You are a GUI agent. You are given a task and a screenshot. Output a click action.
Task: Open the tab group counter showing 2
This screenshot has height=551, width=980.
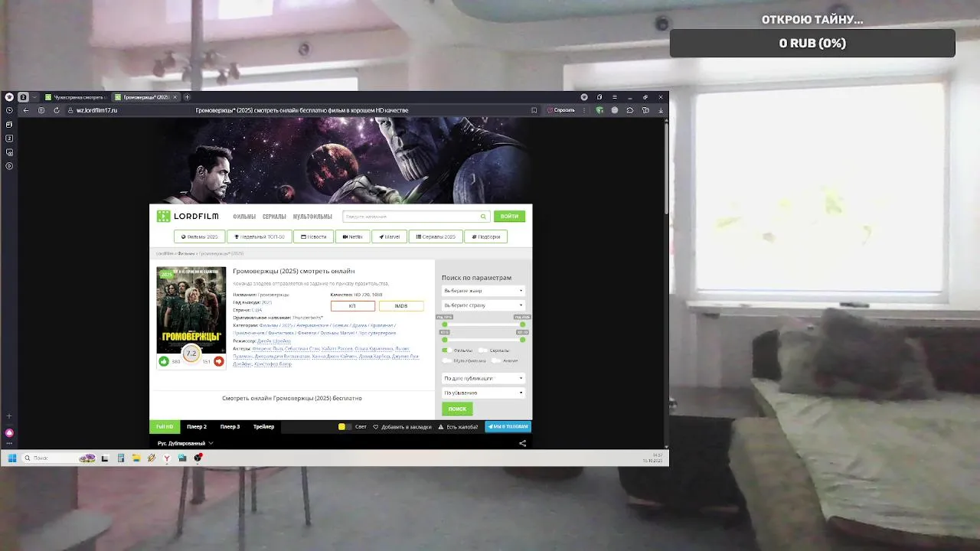pos(23,97)
